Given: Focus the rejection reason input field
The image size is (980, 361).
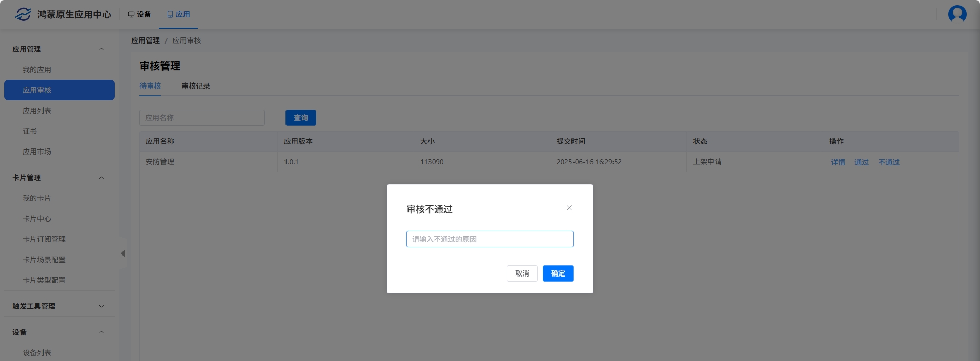Looking at the screenshot, I should pyautogui.click(x=489, y=239).
